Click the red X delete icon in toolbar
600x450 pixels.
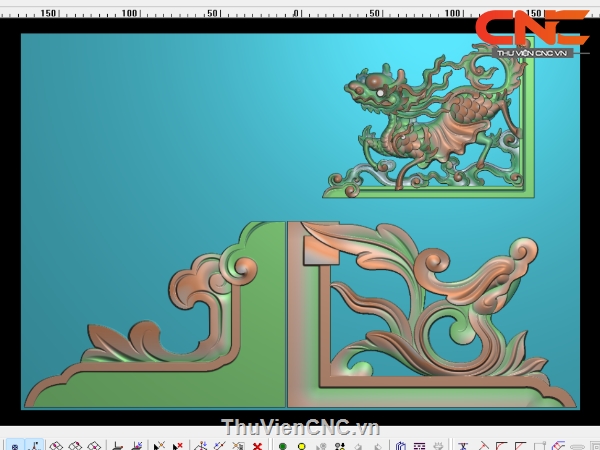coord(258,445)
